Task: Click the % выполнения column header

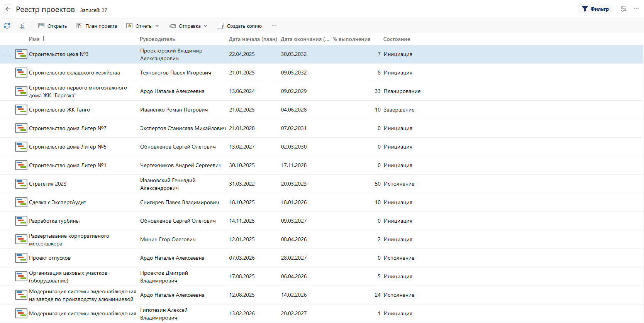Action: [x=351, y=39]
